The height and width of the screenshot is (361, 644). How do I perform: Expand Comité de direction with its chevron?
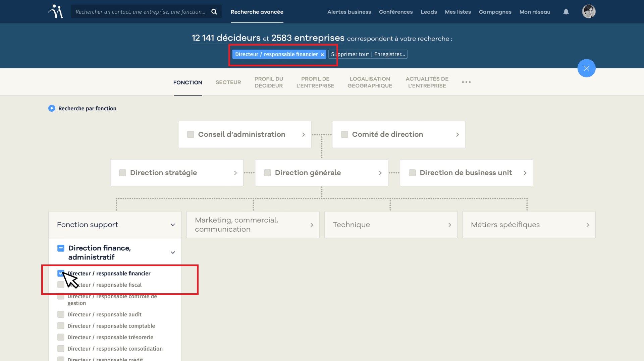pyautogui.click(x=458, y=134)
